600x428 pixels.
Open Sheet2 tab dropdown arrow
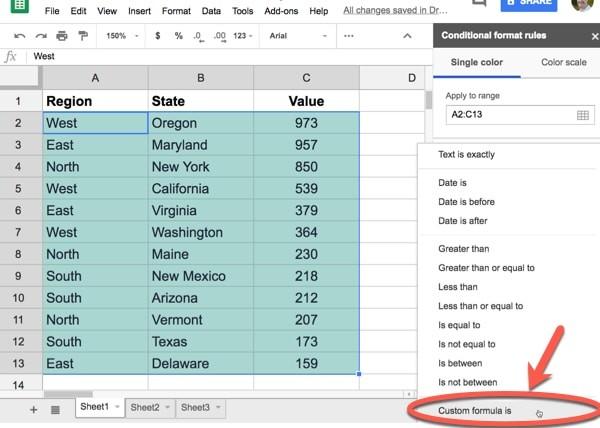click(167, 407)
